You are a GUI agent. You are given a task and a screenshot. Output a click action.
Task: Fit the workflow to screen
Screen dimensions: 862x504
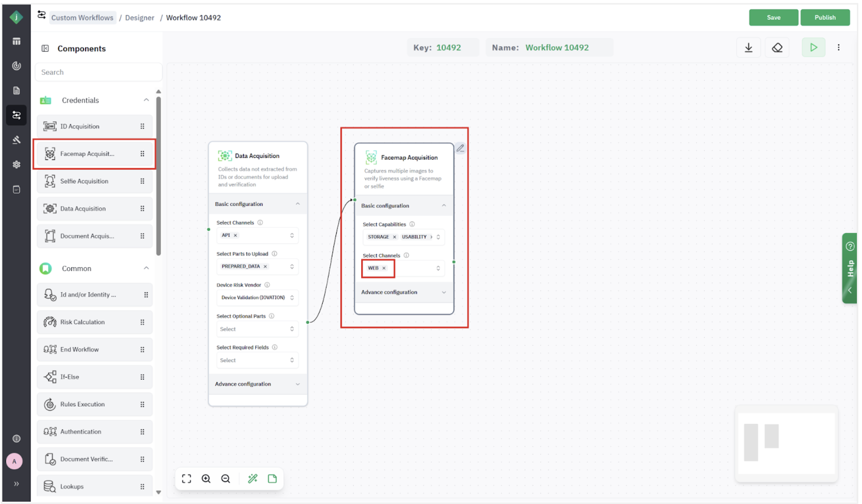click(186, 479)
